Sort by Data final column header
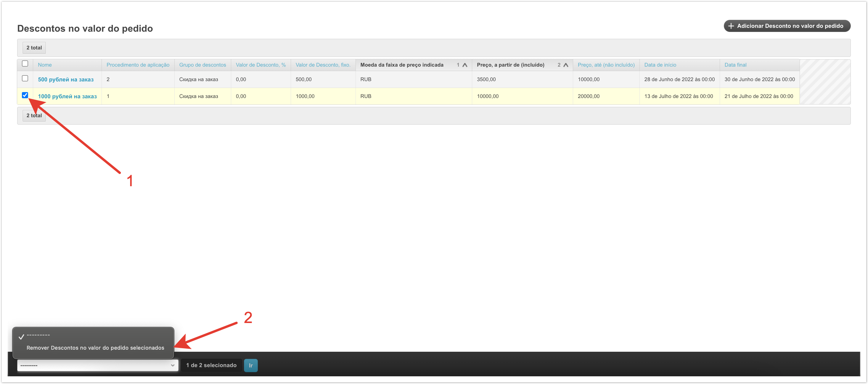 point(735,65)
